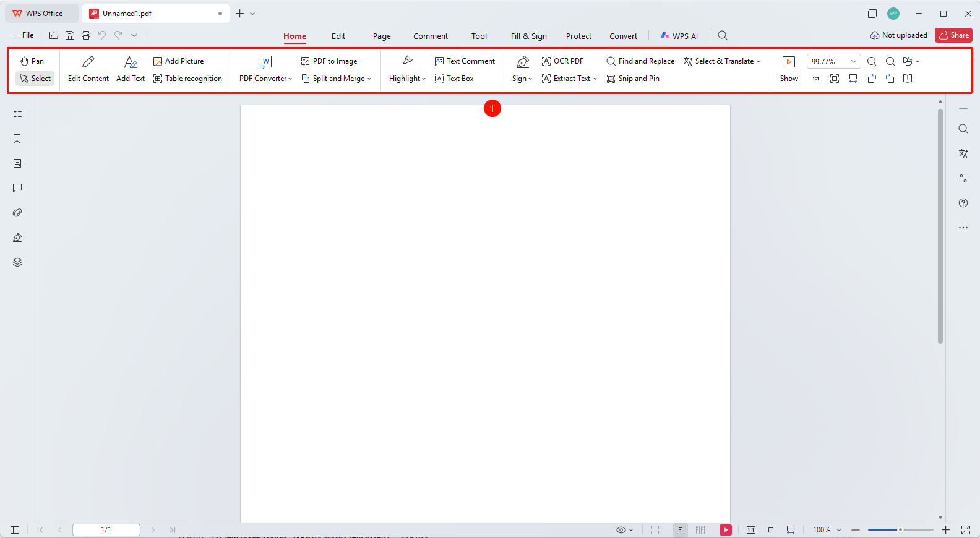
Task: Click the Edit Content pencil icon
Action: pos(88,62)
